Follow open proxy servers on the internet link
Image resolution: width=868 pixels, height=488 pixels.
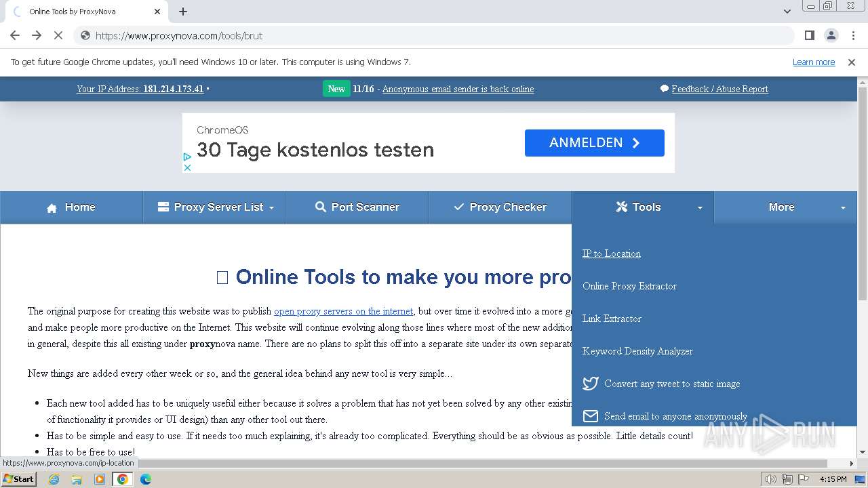pyautogui.click(x=343, y=311)
